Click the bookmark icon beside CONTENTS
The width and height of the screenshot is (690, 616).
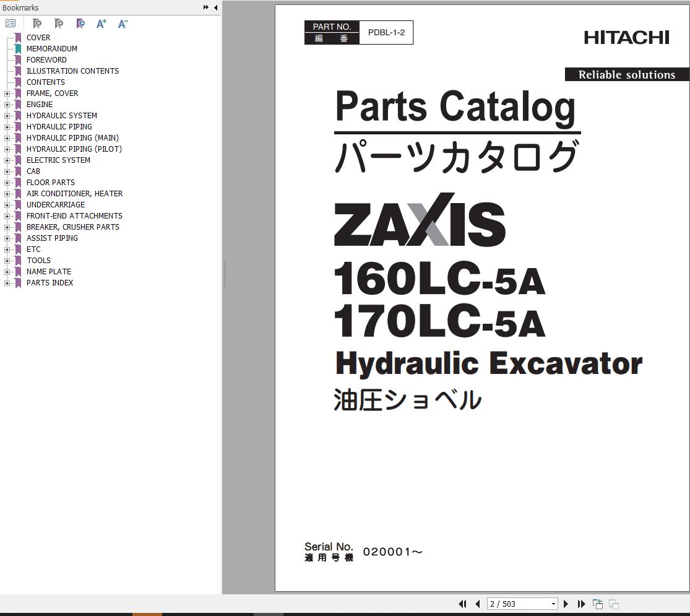pyautogui.click(x=18, y=82)
